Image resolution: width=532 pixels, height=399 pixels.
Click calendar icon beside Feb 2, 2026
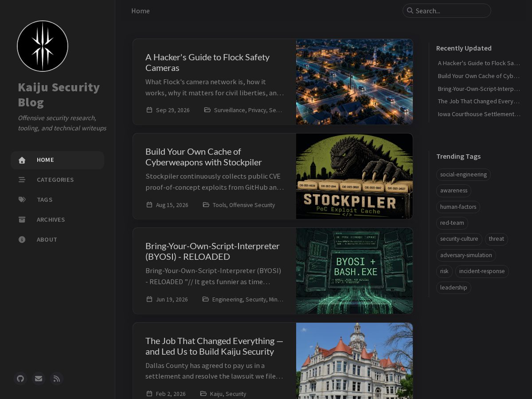click(149, 394)
